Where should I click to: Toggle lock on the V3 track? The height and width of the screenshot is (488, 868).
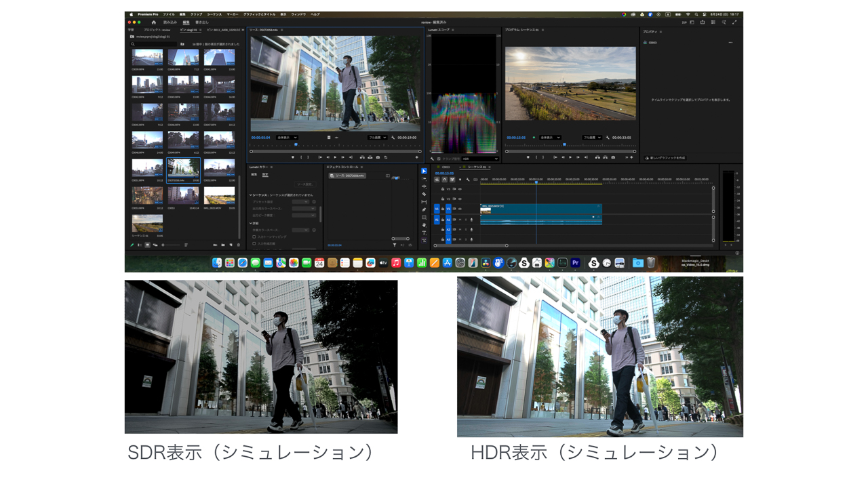[x=443, y=189]
